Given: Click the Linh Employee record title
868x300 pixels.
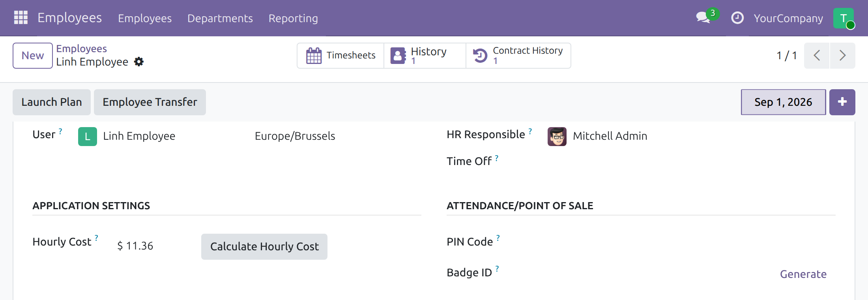Looking at the screenshot, I should coord(92,62).
